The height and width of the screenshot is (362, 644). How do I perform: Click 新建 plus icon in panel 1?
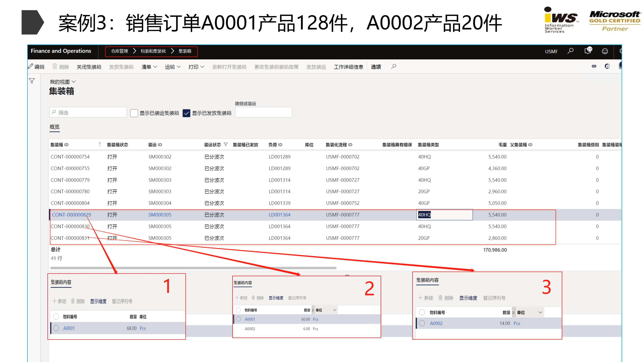click(x=54, y=301)
